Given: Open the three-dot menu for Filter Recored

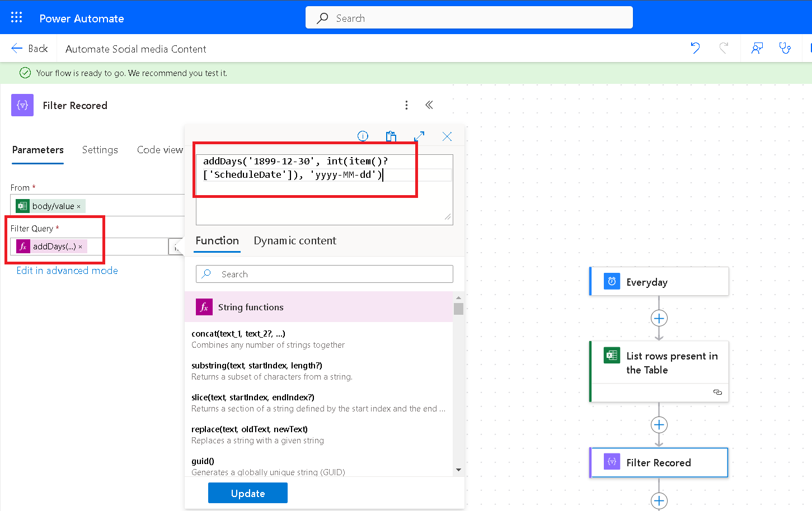Looking at the screenshot, I should 406,105.
